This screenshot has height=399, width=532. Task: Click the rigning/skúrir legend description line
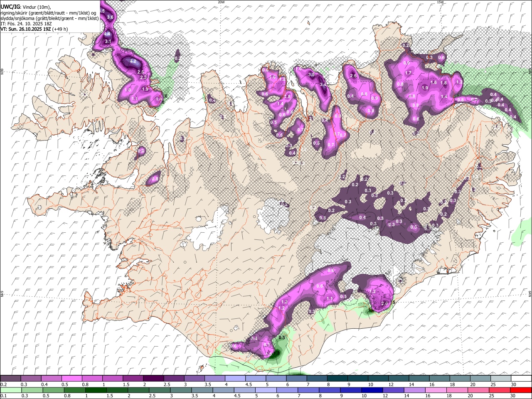[48, 12]
